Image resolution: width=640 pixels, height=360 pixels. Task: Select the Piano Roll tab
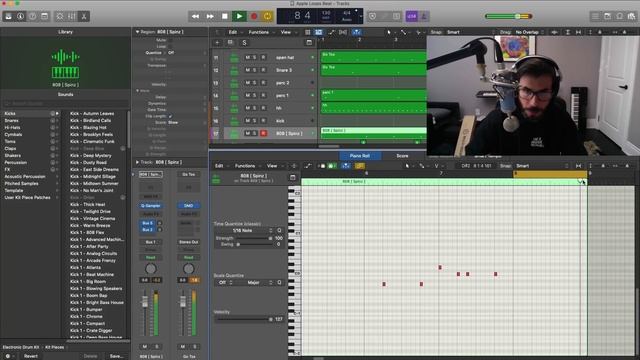click(360, 156)
